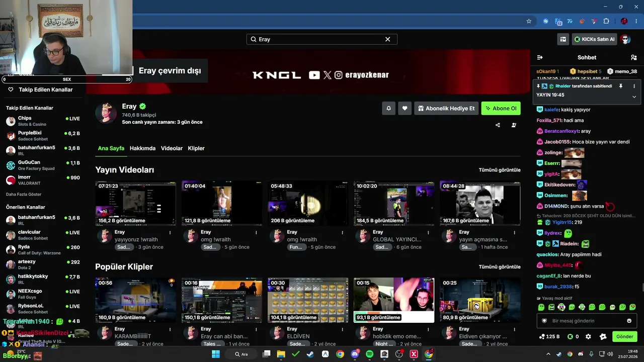Viewport: 644px width, 362px height.
Task: Expand the Takip Edilen Kanallar header with heart
Action: pyautogui.click(x=40, y=89)
